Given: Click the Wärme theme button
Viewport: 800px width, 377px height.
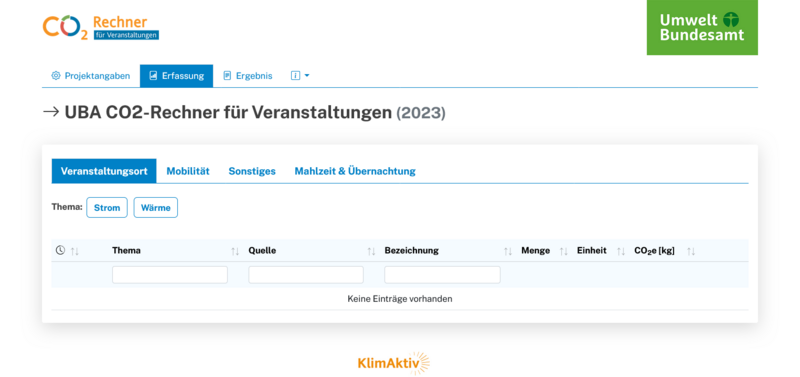Looking at the screenshot, I should coord(156,208).
